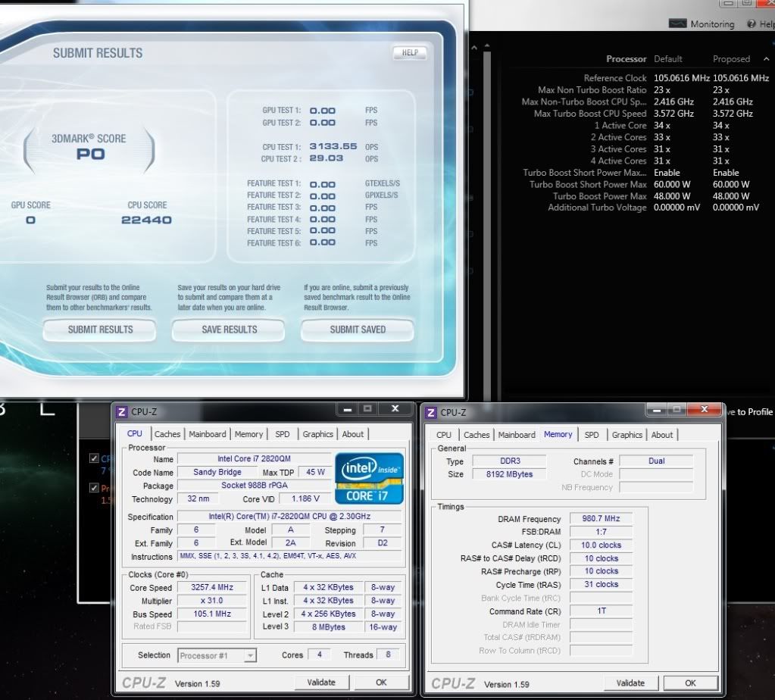Click the Channels # value Dual
This screenshot has height=700, width=775.
coord(656,461)
